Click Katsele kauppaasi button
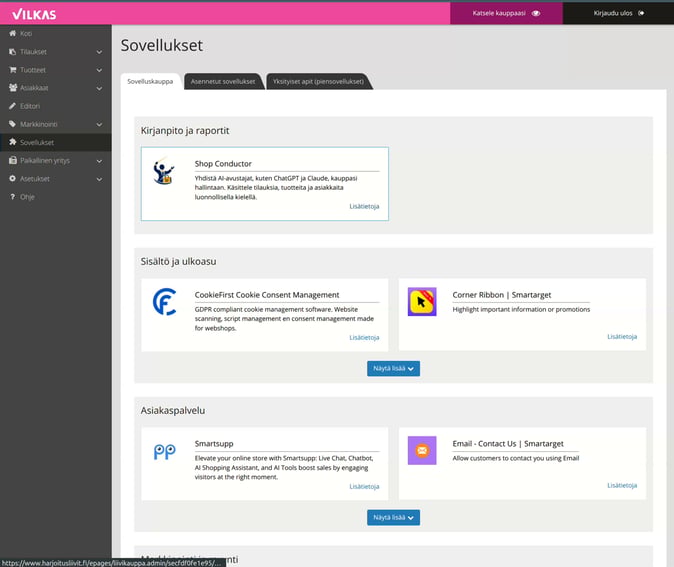This screenshot has width=674, height=567. point(506,13)
